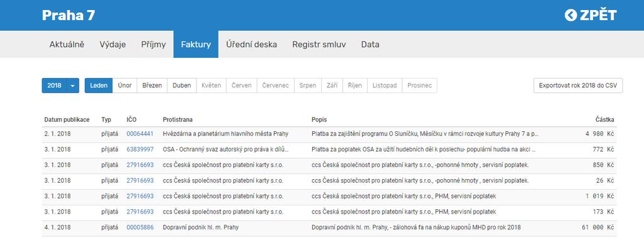Switch to the Výdaje tab
Viewport: 644px width, 240px height.
pos(113,44)
